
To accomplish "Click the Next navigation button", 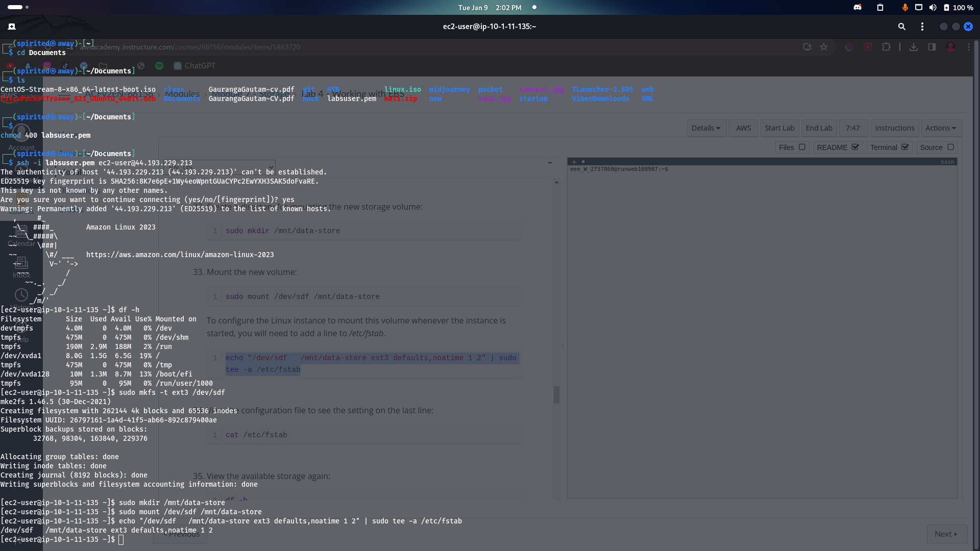I will 946,534.
